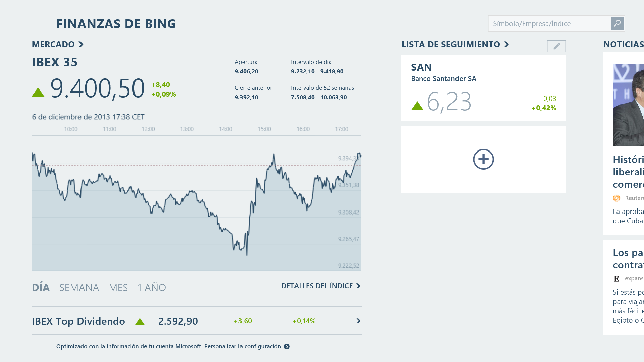
Task: Open the Banco Santander SA tile
Action: [483, 88]
